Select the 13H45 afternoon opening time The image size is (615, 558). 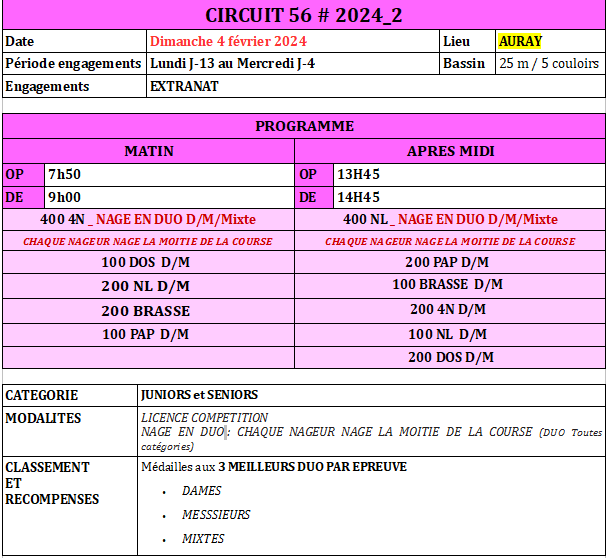(358, 174)
